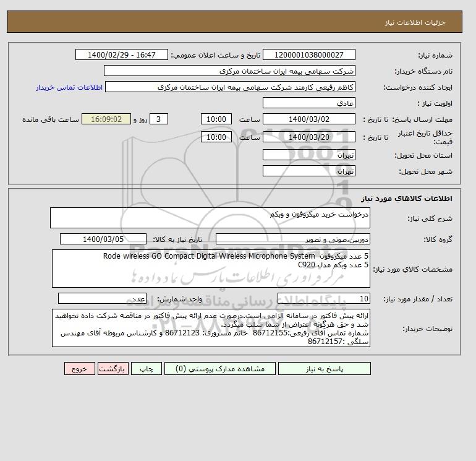Select the شماره نیاز field 1200001038000027
Screen dimensions: 476x461
tap(308, 54)
